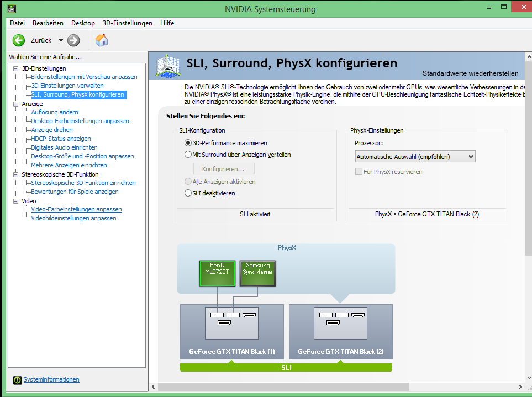Minimize the NVIDIA Systemsteuerung window
The height and width of the screenshot is (397, 532).
pos(488,8)
